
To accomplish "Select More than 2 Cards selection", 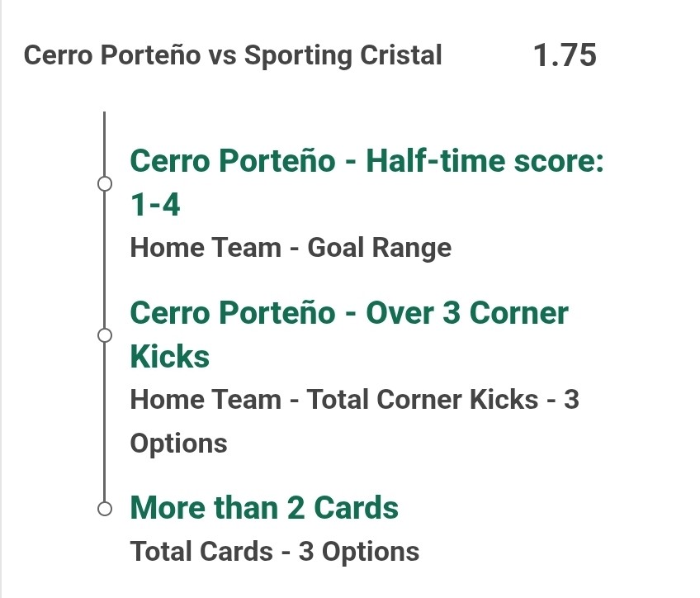I will (264, 508).
